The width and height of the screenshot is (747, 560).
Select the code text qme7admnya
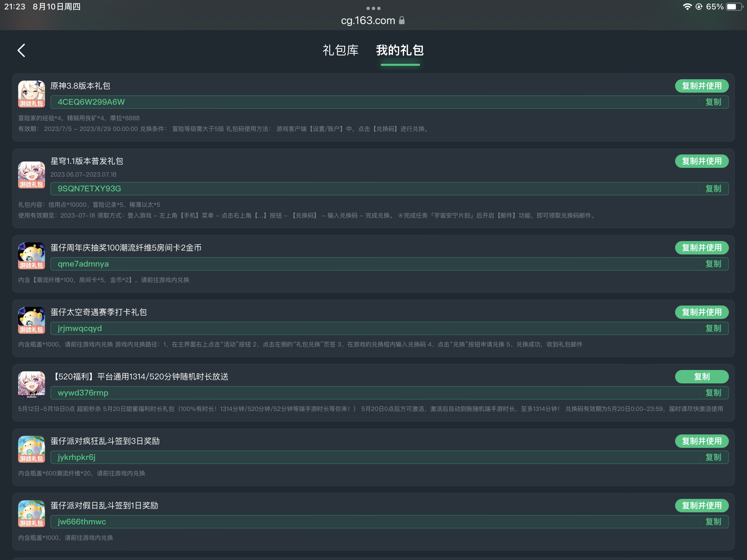tap(83, 264)
